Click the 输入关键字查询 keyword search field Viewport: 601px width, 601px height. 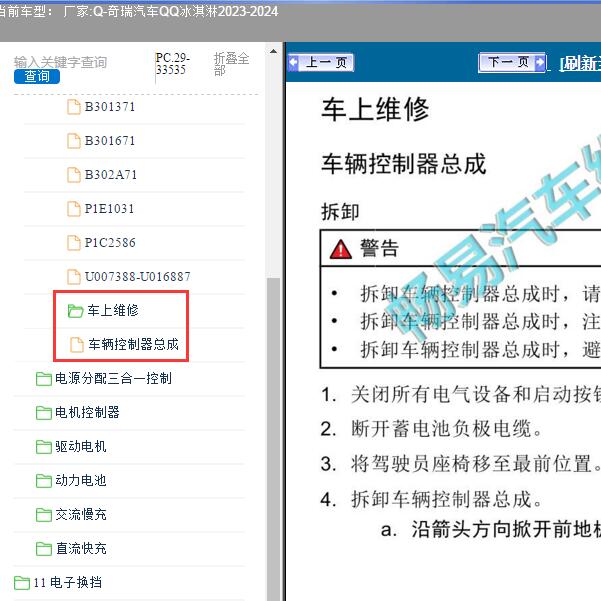61,62
